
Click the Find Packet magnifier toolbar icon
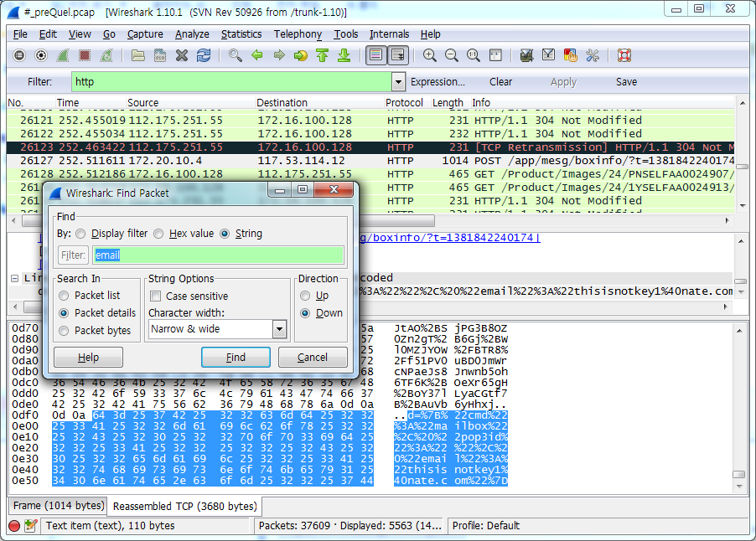(236, 56)
